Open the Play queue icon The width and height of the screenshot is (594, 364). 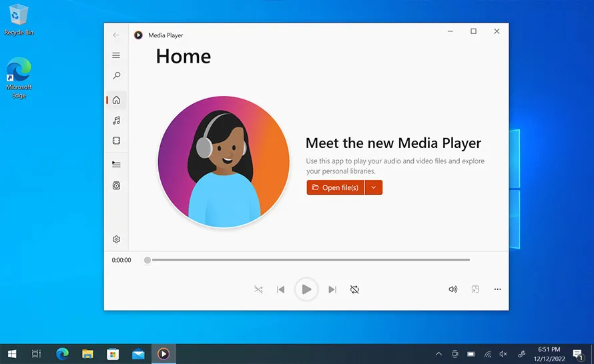coord(116,164)
